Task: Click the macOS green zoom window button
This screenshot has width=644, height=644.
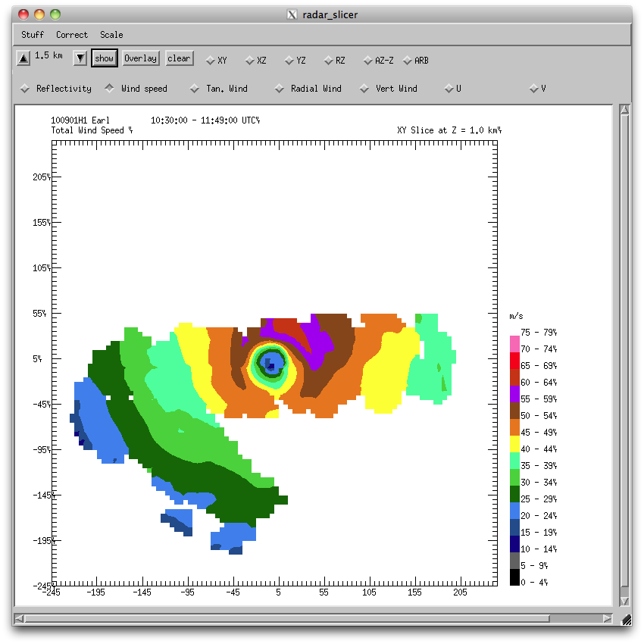Action: click(x=55, y=14)
